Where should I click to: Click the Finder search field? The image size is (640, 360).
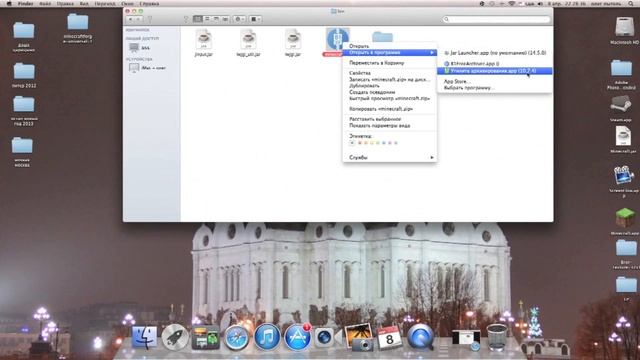[496, 19]
